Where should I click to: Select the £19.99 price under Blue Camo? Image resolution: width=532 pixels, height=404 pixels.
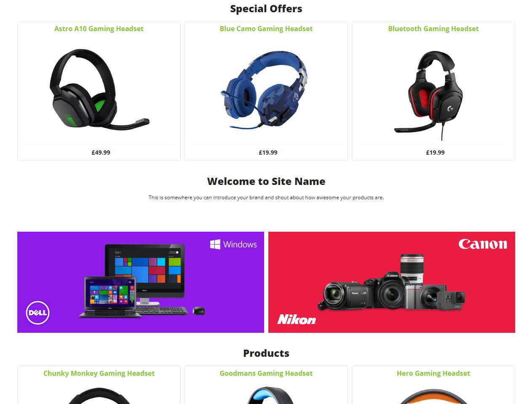click(x=268, y=153)
